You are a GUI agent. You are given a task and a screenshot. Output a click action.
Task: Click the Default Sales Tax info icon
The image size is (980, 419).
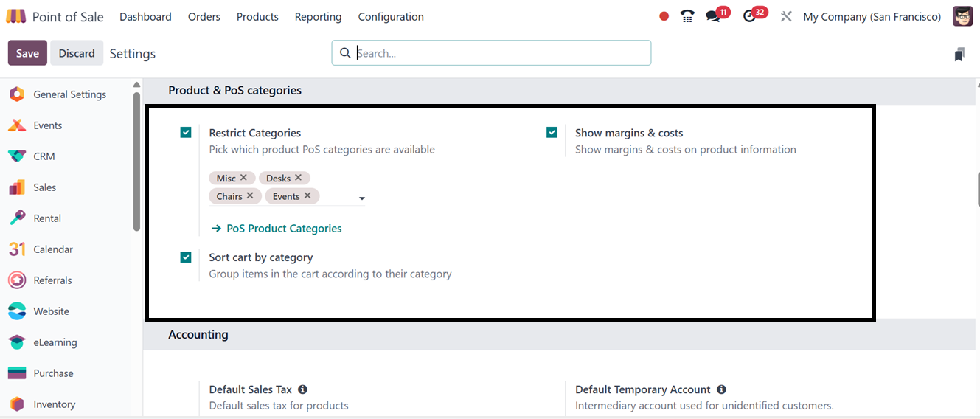tap(302, 389)
